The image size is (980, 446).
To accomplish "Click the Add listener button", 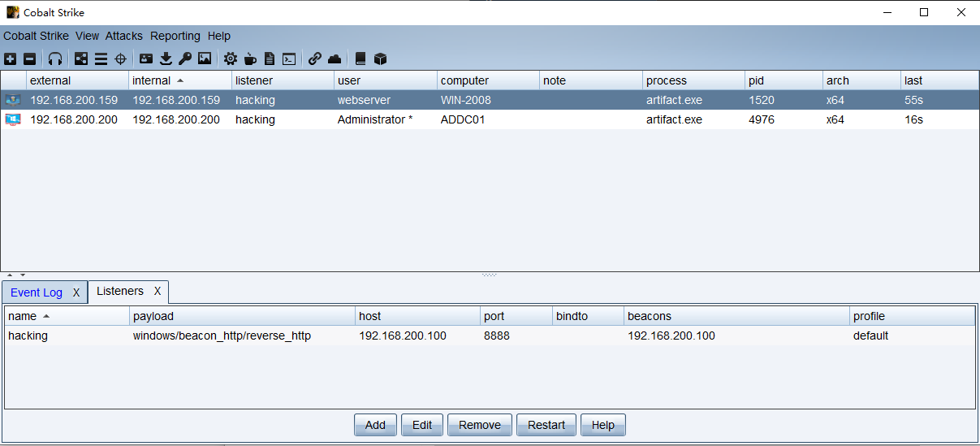I will 375,425.
